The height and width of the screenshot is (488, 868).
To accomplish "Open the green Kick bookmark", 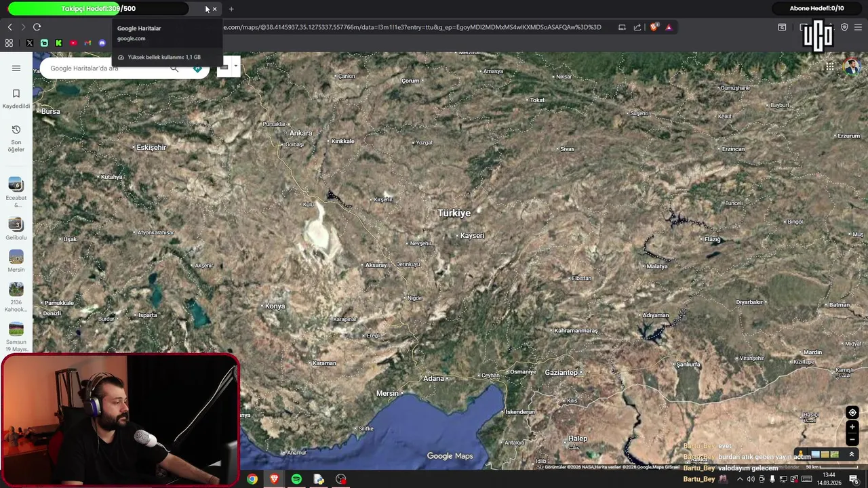I will pyautogui.click(x=59, y=43).
